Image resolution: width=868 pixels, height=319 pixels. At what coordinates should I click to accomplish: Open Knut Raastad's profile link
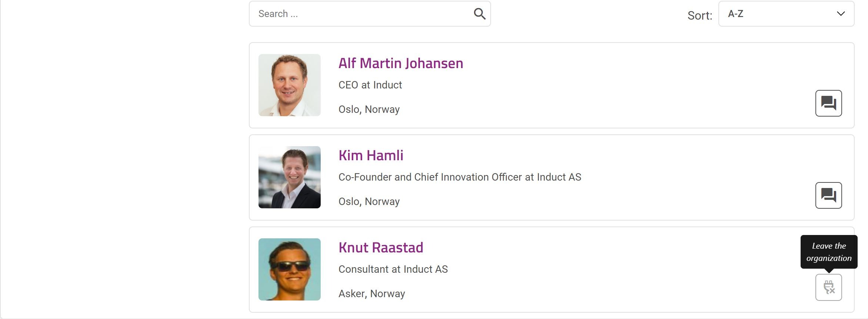coord(381,248)
